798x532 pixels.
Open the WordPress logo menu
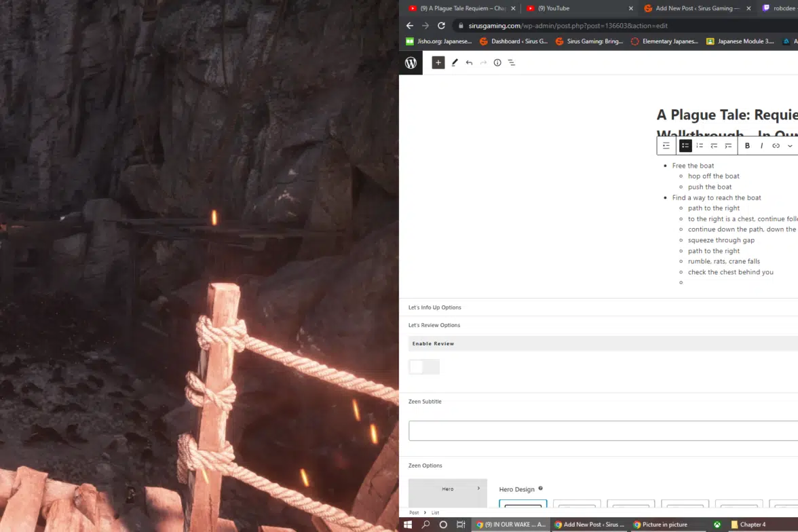click(411, 62)
